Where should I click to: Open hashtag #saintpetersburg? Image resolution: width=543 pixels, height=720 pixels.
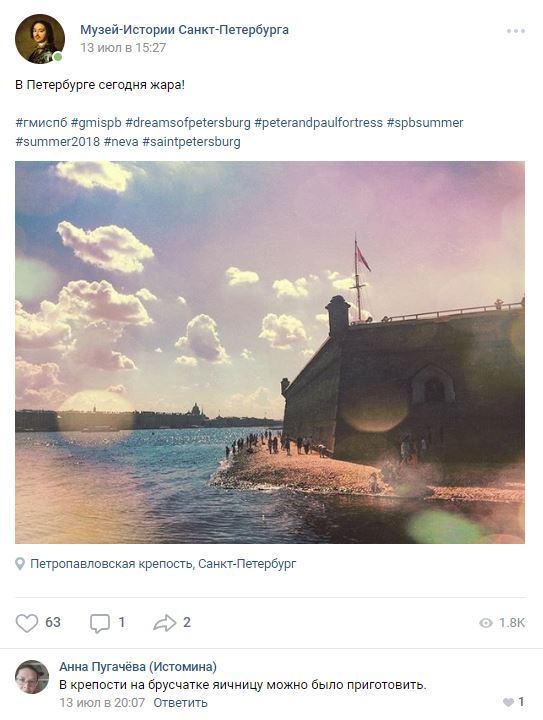tap(191, 141)
